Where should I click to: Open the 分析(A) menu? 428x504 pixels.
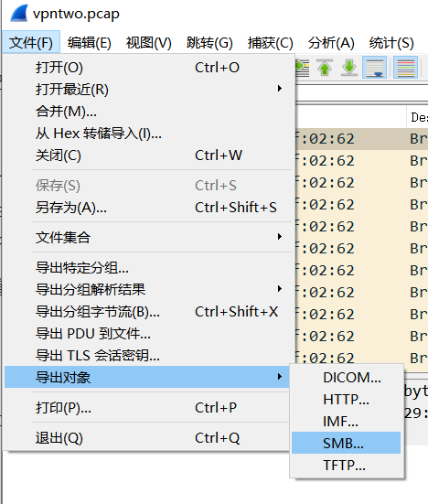pyautogui.click(x=331, y=42)
